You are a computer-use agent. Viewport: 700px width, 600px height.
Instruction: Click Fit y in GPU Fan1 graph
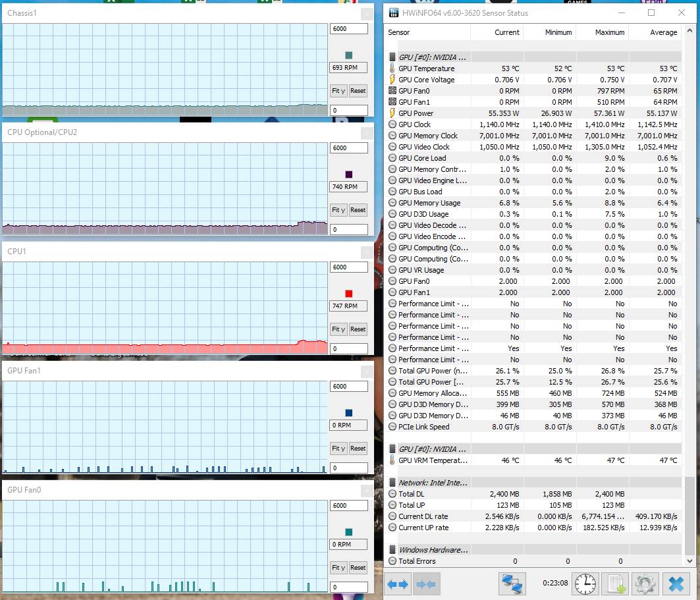tap(338, 449)
